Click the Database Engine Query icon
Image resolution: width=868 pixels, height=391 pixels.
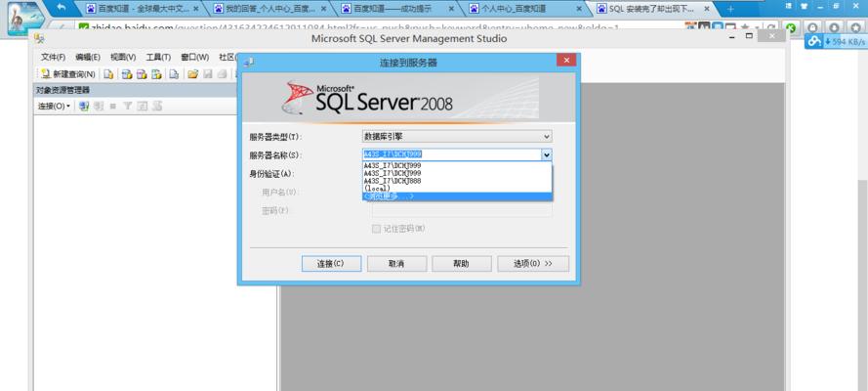[109, 74]
